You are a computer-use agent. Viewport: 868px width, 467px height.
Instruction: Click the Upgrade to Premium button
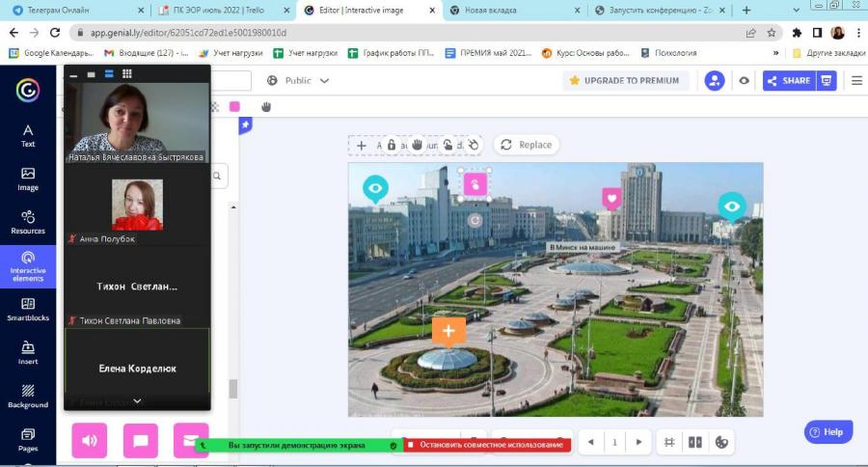coord(624,81)
